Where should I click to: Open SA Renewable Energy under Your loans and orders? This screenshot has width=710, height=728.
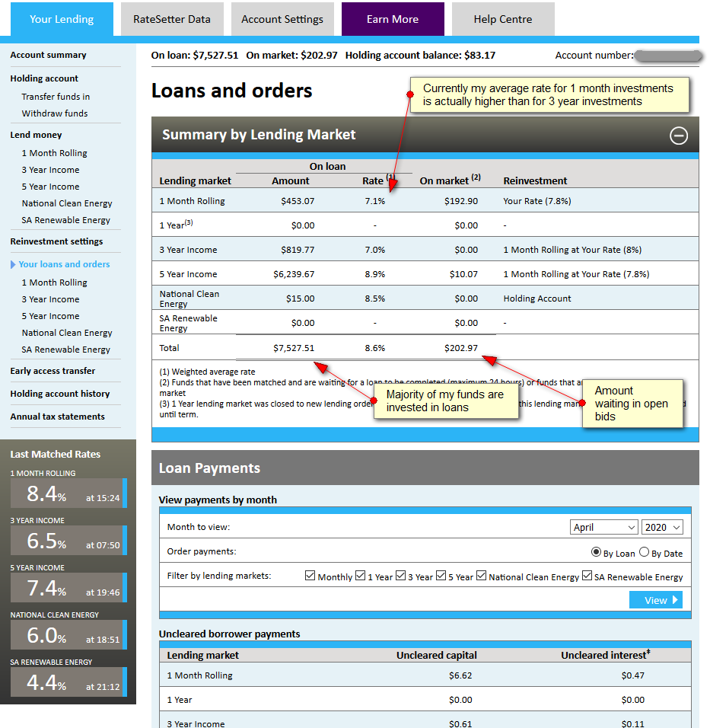[66, 350]
